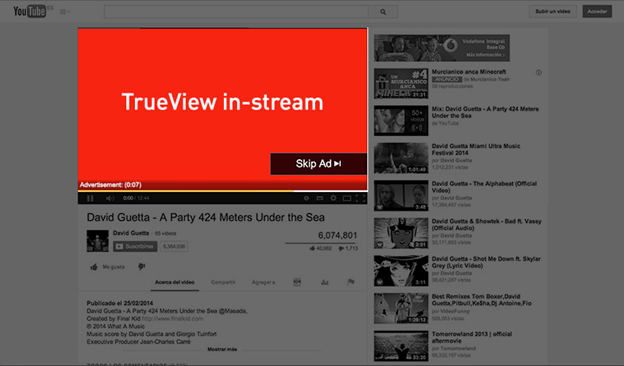Image resolution: width=624 pixels, height=366 pixels.
Task: Open the Compartir tab
Action: (x=223, y=282)
